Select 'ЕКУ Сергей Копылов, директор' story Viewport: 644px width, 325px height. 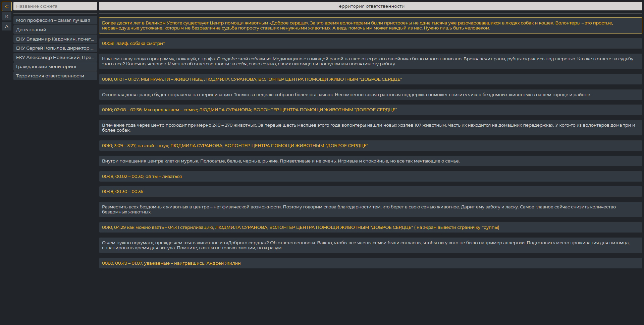[x=55, y=48]
